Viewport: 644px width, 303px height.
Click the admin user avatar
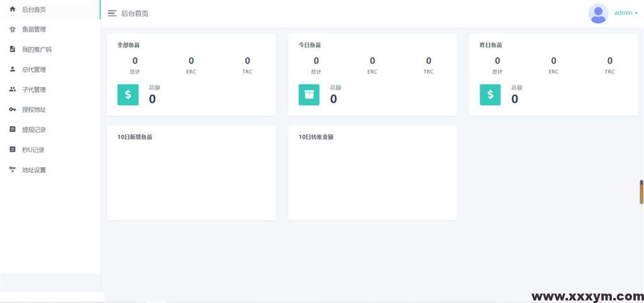click(597, 13)
